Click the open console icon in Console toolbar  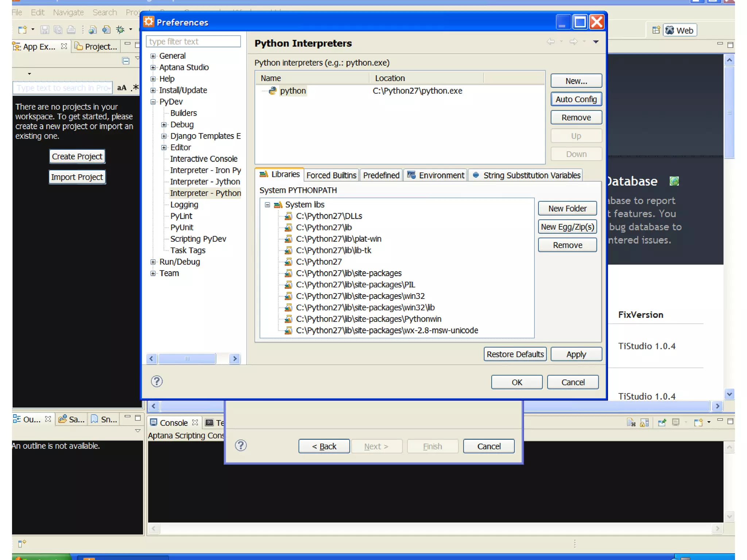point(698,423)
